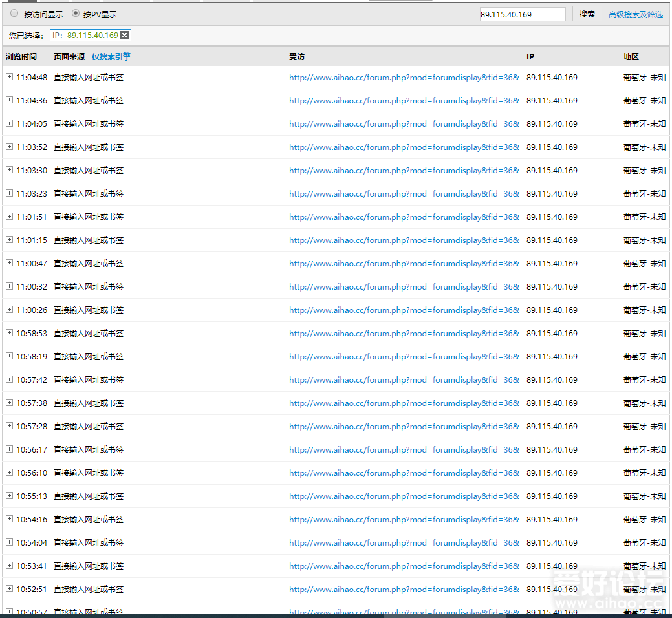Filter by 仅搜索引擎 link
672x618 pixels.
(x=111, y=57)
